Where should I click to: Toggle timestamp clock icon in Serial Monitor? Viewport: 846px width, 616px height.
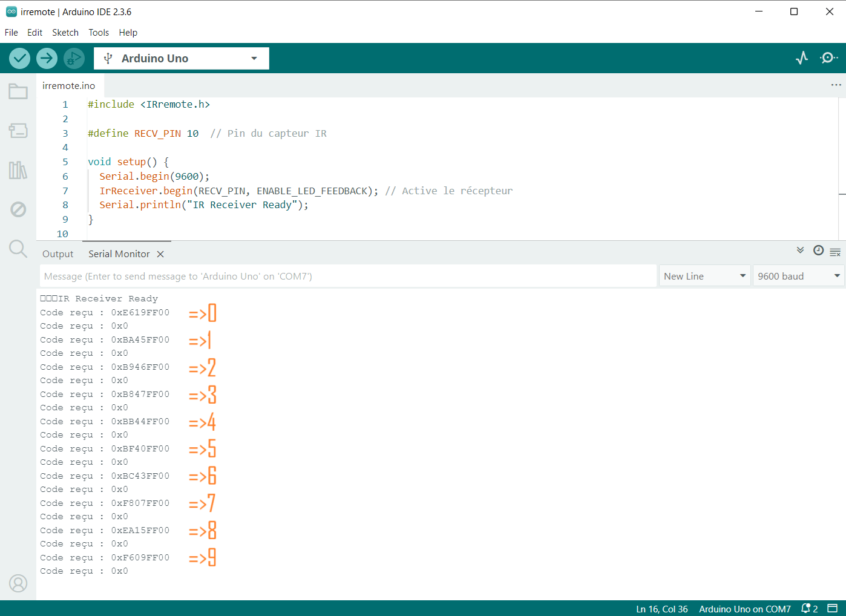point(818,251)
